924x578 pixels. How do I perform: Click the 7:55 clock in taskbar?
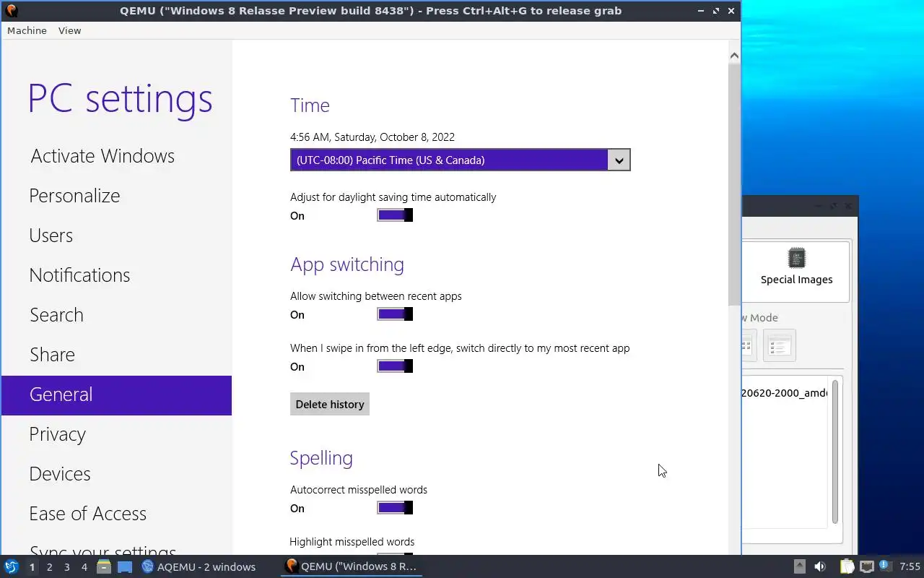pos(910,566)
